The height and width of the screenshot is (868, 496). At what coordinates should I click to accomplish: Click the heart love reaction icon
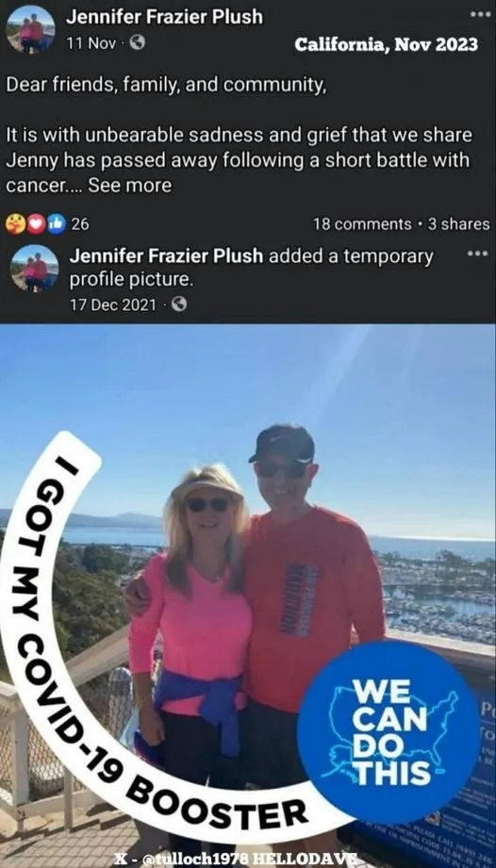[35, 223]
